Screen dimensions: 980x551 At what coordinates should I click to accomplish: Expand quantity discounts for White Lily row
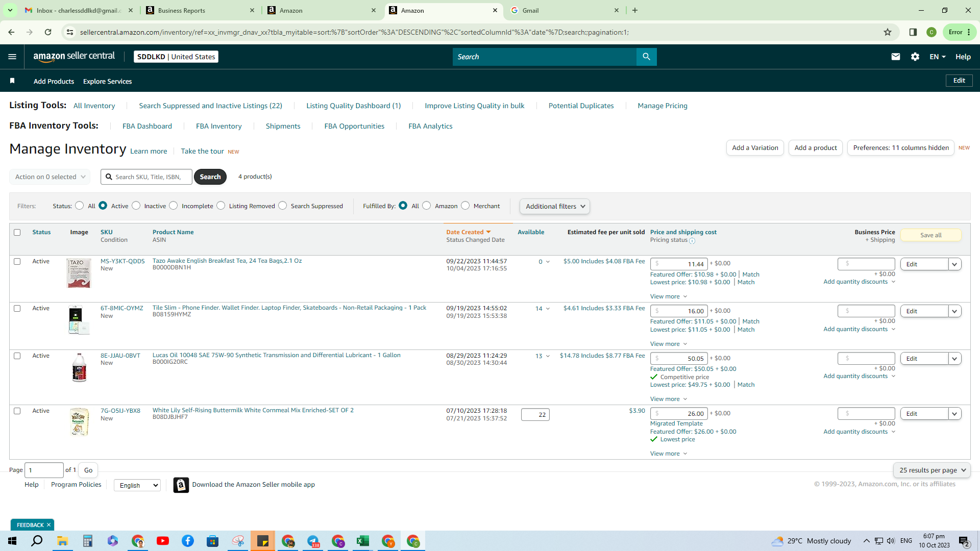point(860,432)
